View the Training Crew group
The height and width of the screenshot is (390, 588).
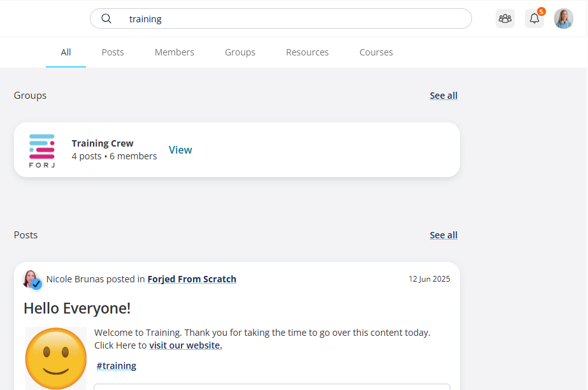[x=180, y=150]
